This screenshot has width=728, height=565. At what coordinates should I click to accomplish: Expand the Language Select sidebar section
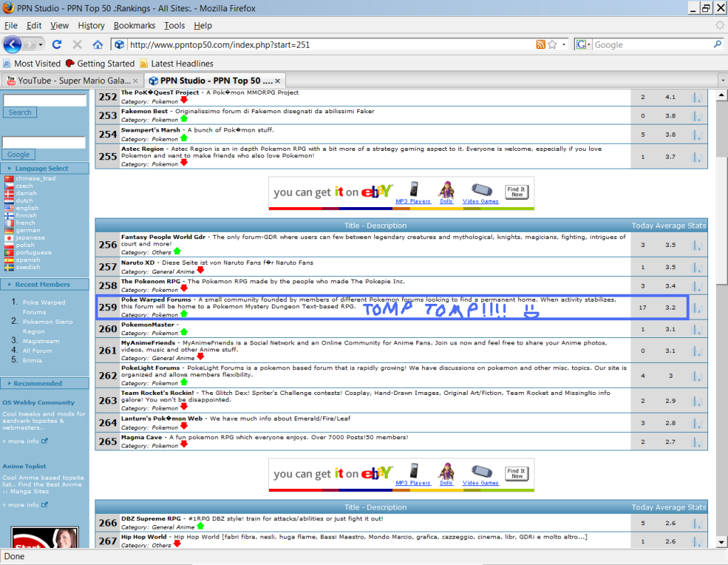tap(45, 169)
